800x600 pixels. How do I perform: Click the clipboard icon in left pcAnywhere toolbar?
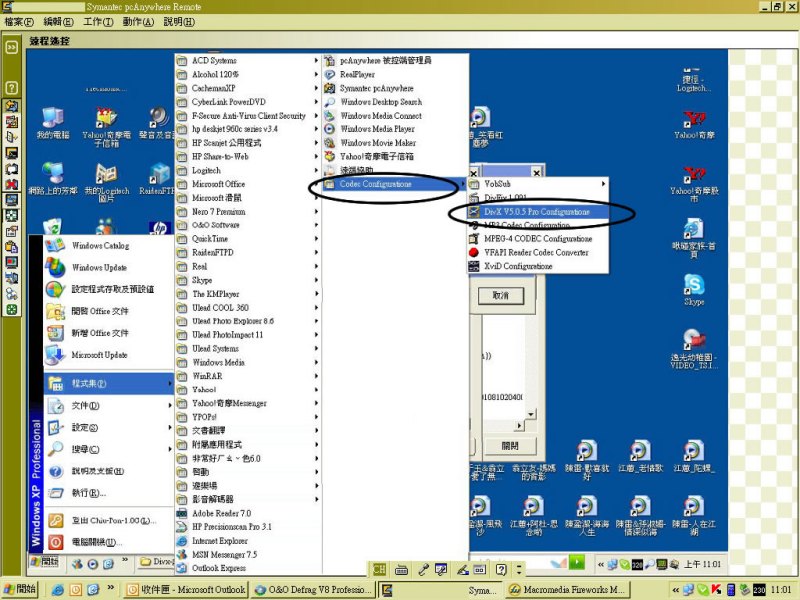[x=11, y=247]
